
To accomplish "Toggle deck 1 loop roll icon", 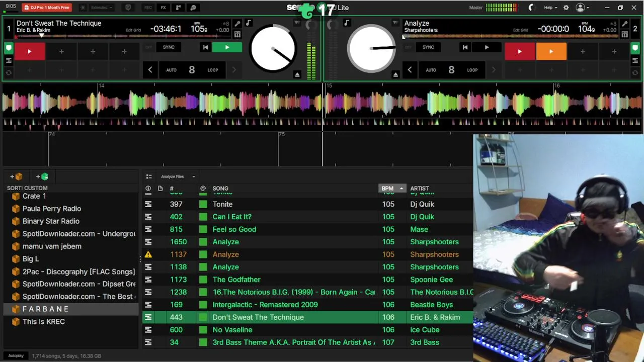I will (x=9, y=72).
